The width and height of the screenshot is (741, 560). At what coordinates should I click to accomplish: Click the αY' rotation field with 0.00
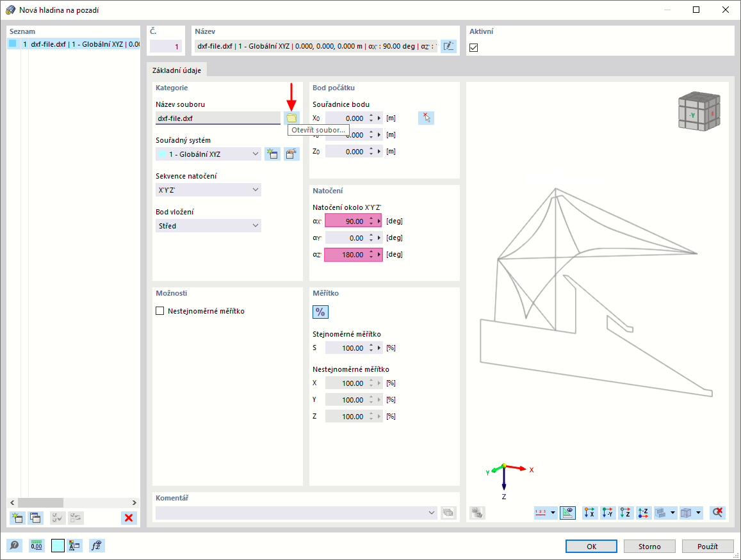click(346, 237)
